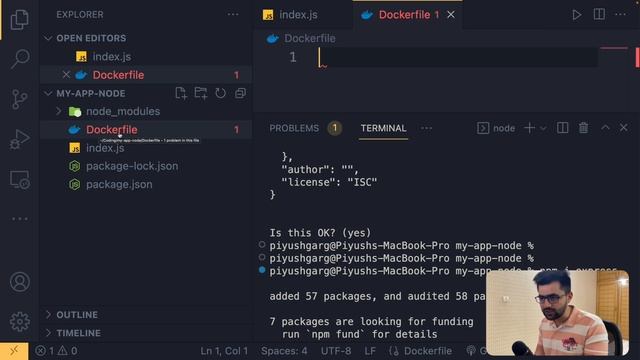The width and height of the screenshot is (640, 360).
Task: Select the Terminal panel tab
Action: coord(383,128)
